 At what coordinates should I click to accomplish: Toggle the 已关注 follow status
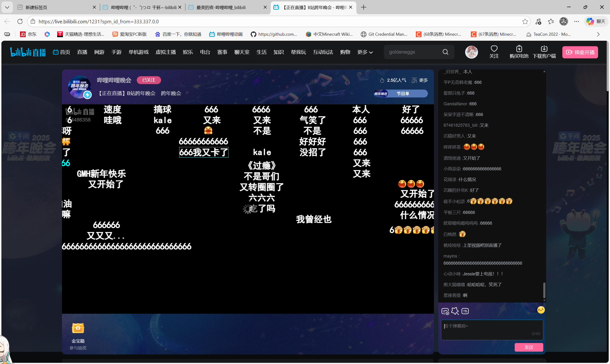click(149, 80)
